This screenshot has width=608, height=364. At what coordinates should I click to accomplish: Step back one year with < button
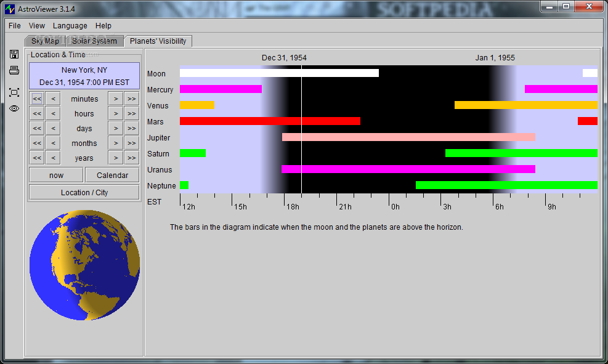click(x=53, y=158)
